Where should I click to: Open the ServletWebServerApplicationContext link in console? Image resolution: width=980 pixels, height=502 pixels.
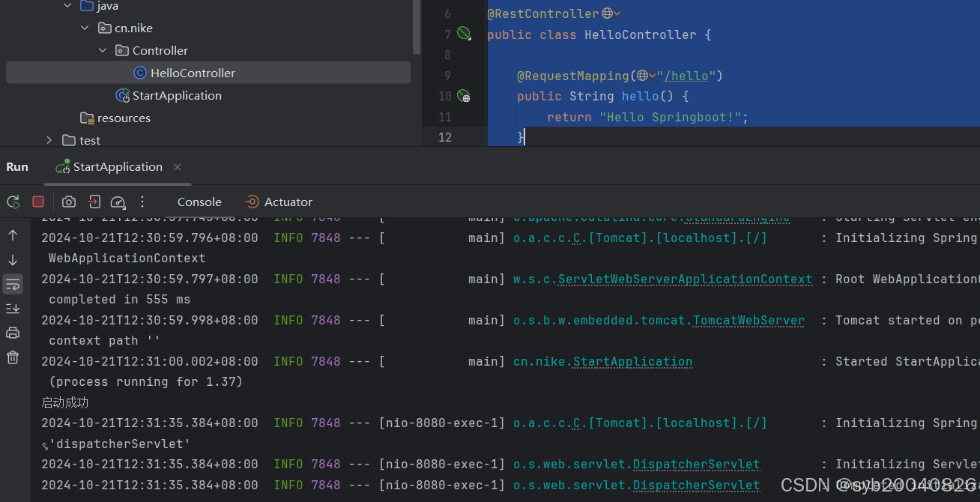pos(685,279)
